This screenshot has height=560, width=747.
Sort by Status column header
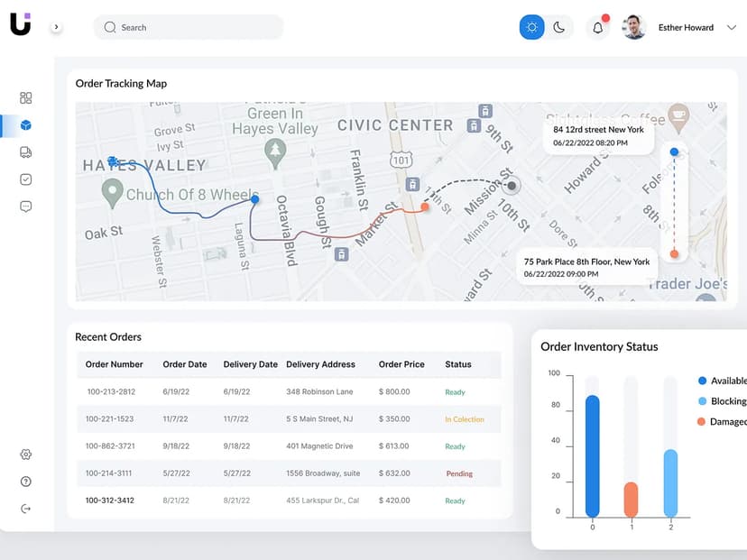coord(458,364)
